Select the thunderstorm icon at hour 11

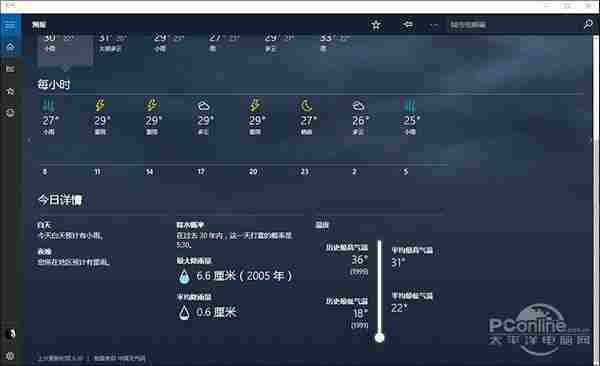tap(100, 105)
